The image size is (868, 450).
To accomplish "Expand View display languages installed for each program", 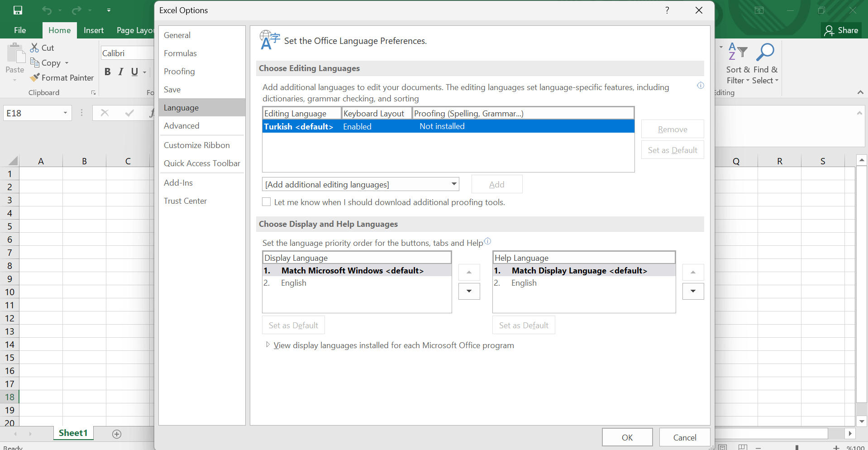I will pos(268,345).
